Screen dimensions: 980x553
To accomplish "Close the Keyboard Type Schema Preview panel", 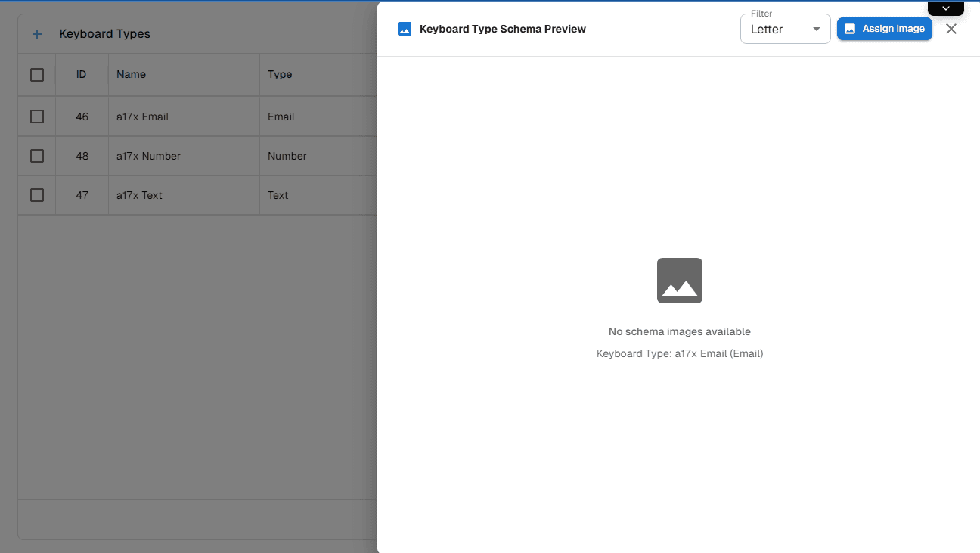I will (x=951, y=29).
